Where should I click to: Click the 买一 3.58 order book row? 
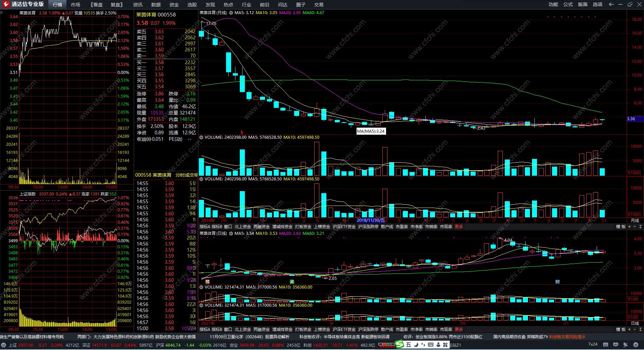click(166, 62)
